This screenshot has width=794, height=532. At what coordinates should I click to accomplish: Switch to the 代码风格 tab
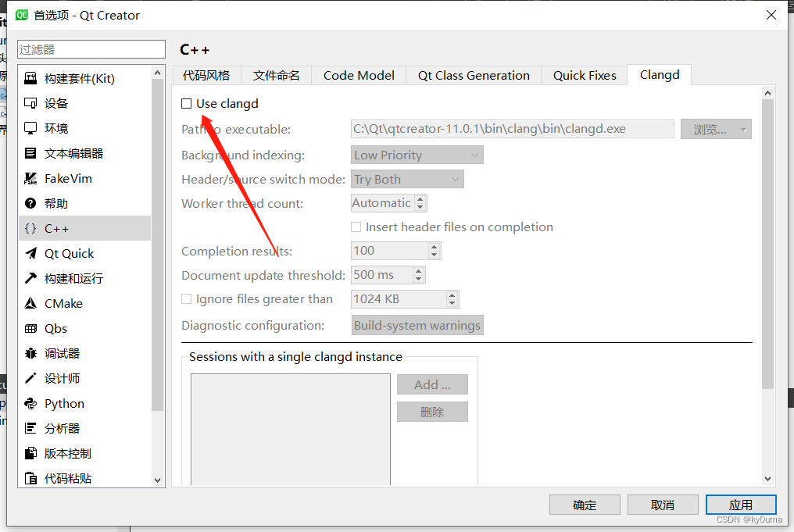pos(206,76)
